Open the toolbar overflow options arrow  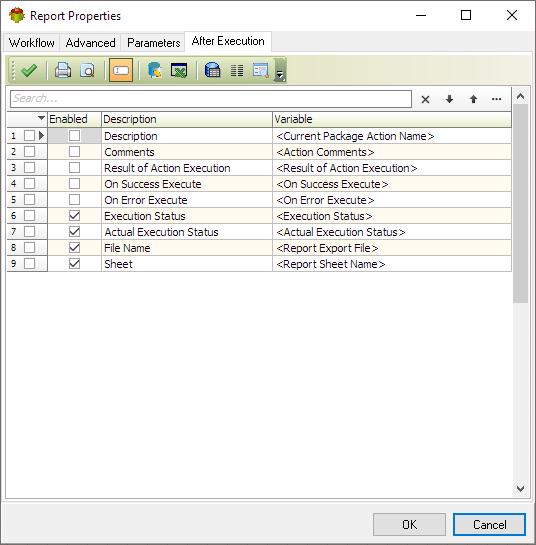[x=280, y=70]
